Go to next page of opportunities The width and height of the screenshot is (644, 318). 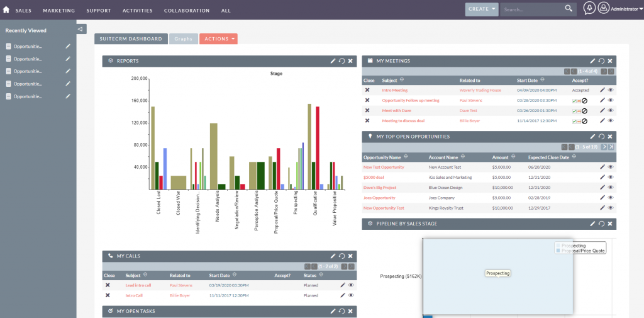pyautogui.click(x=604, y=147)
